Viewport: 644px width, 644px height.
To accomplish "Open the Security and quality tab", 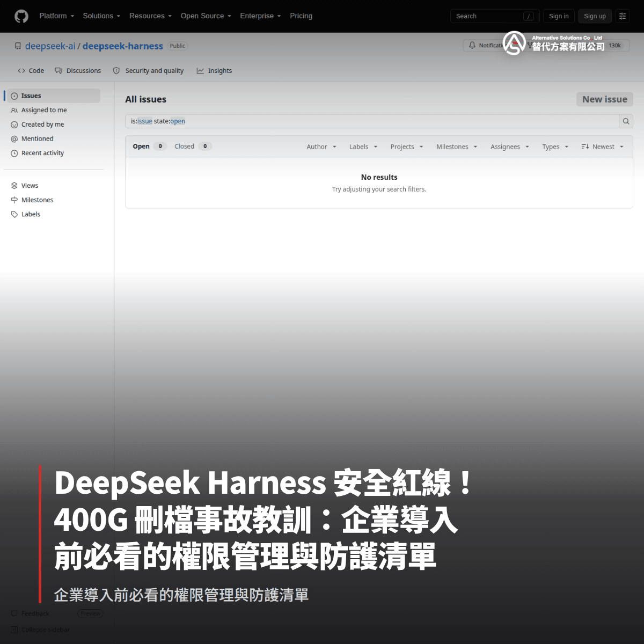I will coord(149,71).
